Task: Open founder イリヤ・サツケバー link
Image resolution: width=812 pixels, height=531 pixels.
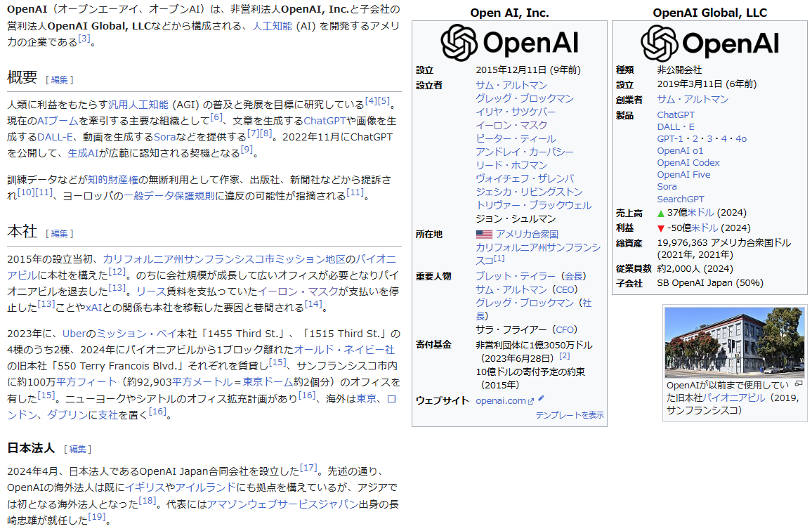Action: (x=516, y=112)
